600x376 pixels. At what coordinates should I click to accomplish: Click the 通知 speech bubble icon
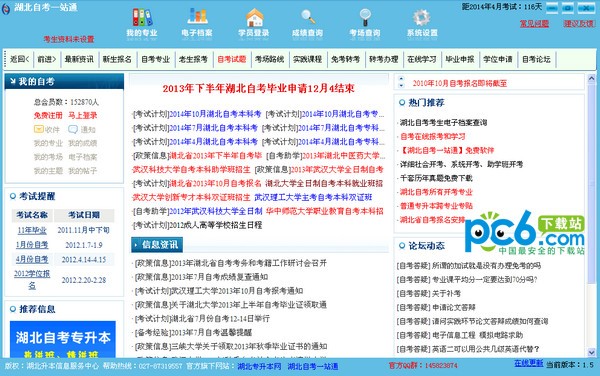point(73,129)
